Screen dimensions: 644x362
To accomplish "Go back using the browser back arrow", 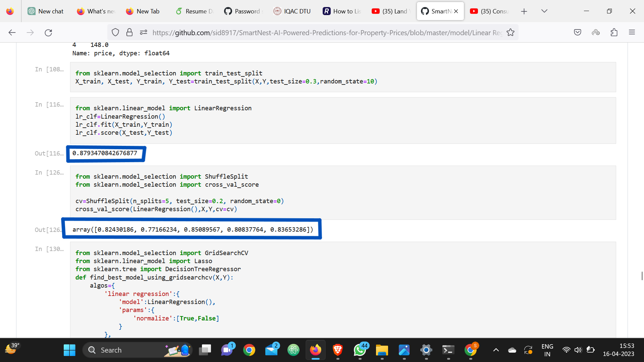I will (x=12, y=33).
